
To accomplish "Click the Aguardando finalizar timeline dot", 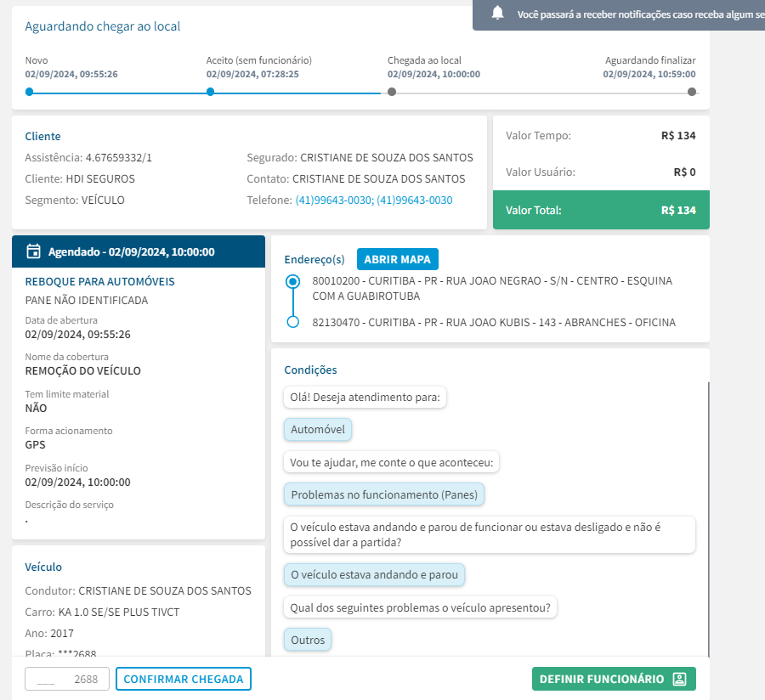I will (692, 92).
